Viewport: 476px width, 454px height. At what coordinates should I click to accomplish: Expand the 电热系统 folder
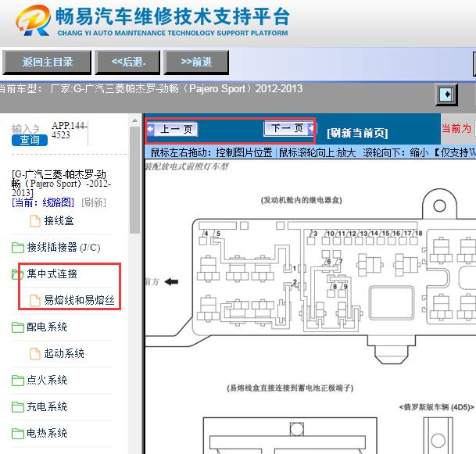click(x=47, y=433)
